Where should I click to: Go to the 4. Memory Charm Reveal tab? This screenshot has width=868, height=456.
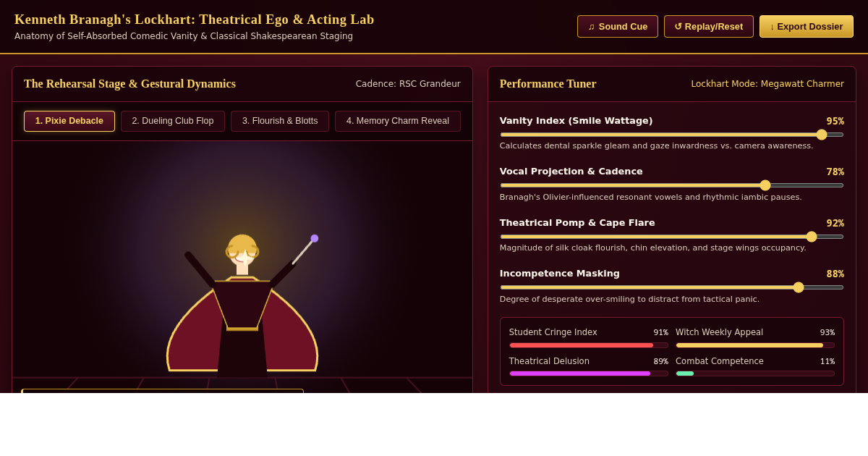[398, 121]
